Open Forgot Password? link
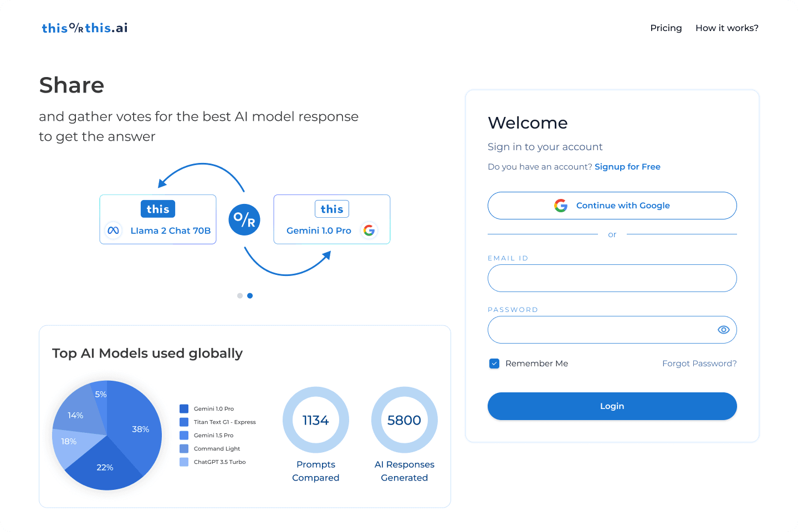Viewport: 798px width, 532px height. click(699, 364)
